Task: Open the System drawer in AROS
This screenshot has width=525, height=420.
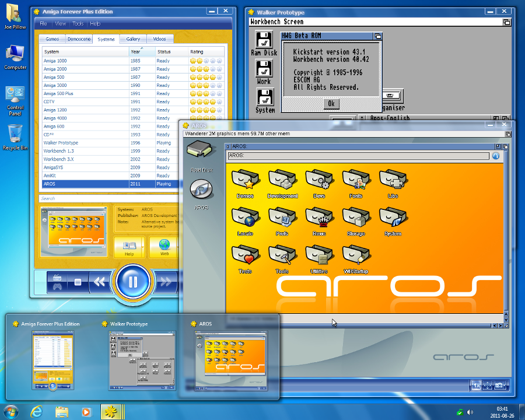Action: [393, 219]
